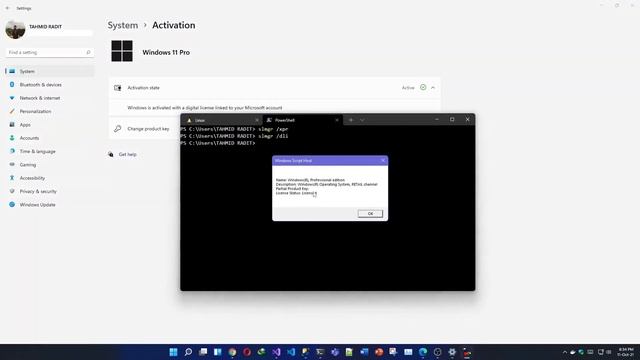Open the Windows Start menu
Viewport: 640px width, 360px height.
point(173,352)
